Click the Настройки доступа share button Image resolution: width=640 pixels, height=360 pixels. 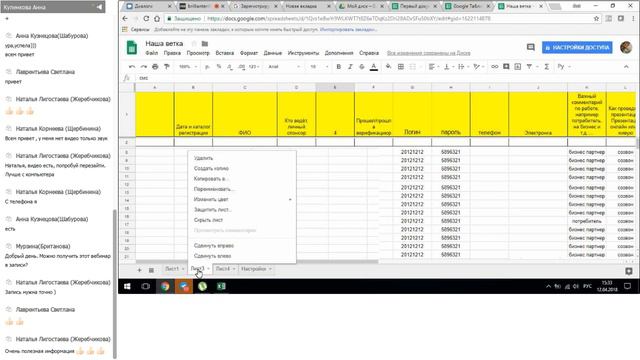pyautogui.click(x=577, y=47)
